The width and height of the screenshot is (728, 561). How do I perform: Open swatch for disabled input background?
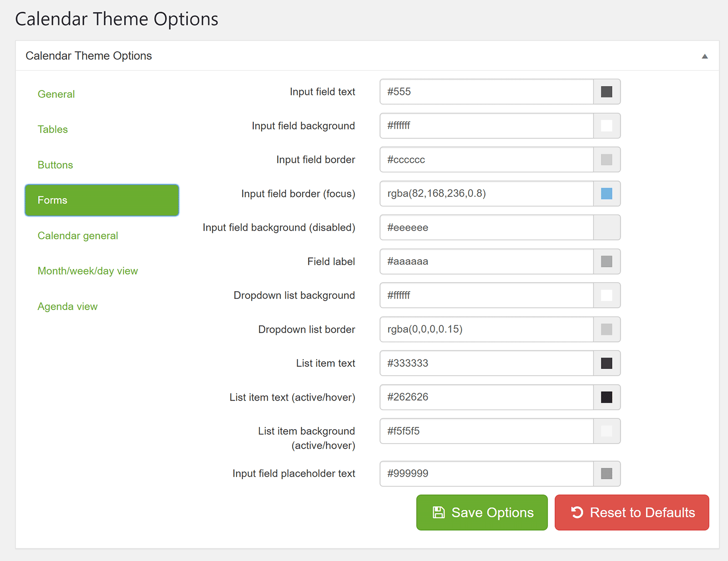607,227
